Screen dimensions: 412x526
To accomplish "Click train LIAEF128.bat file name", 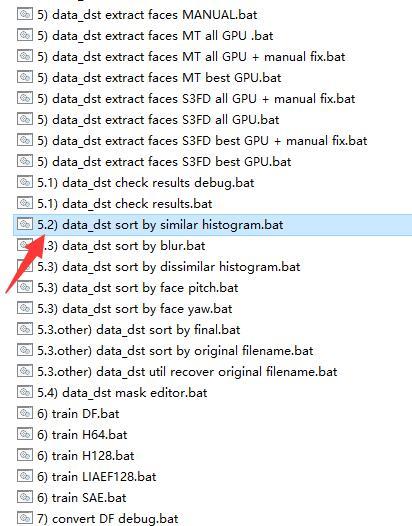I will click(97, 476).
